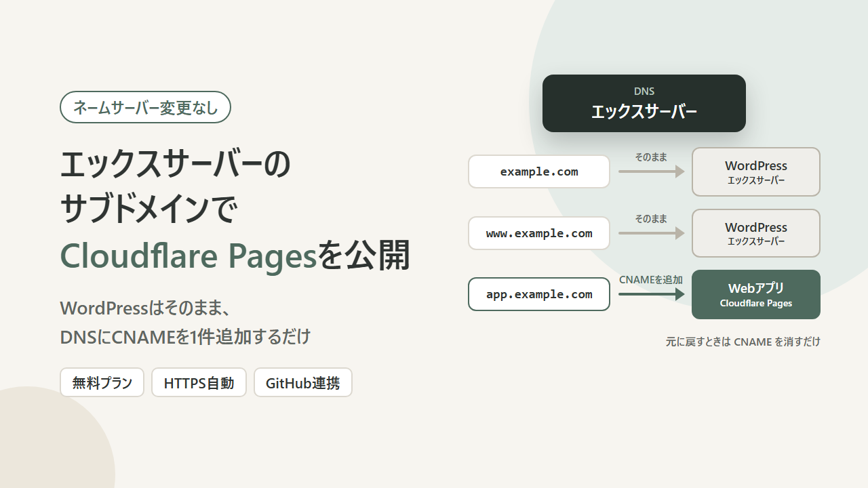Click the subtitle DNSにCNAMEを1件追加するだけ
This screenshot has width=868, height=488.
click(185, 336)
